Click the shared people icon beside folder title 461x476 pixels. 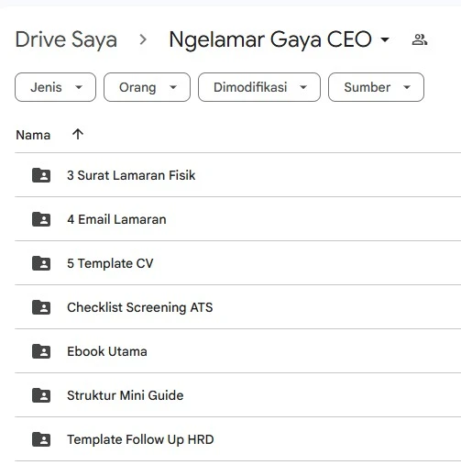(420, 39)
